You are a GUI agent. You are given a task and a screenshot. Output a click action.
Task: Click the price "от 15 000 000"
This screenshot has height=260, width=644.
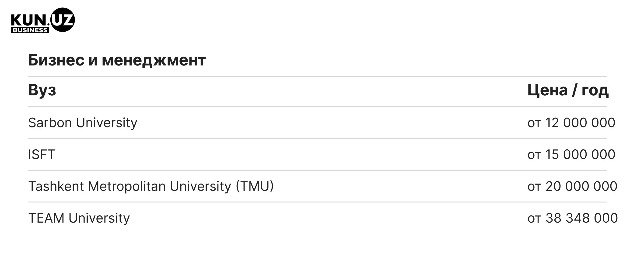pos(571,155)
